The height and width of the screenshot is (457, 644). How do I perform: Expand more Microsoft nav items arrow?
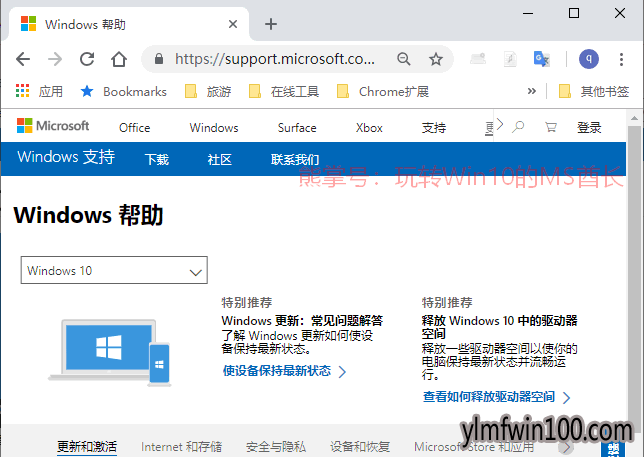(499, 124)
